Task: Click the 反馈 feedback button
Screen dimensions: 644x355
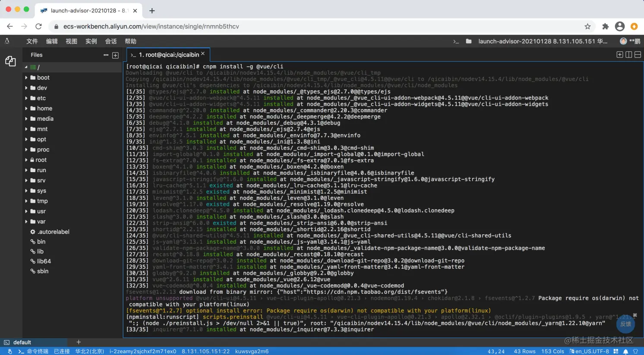Action: [x=625, y=324]
